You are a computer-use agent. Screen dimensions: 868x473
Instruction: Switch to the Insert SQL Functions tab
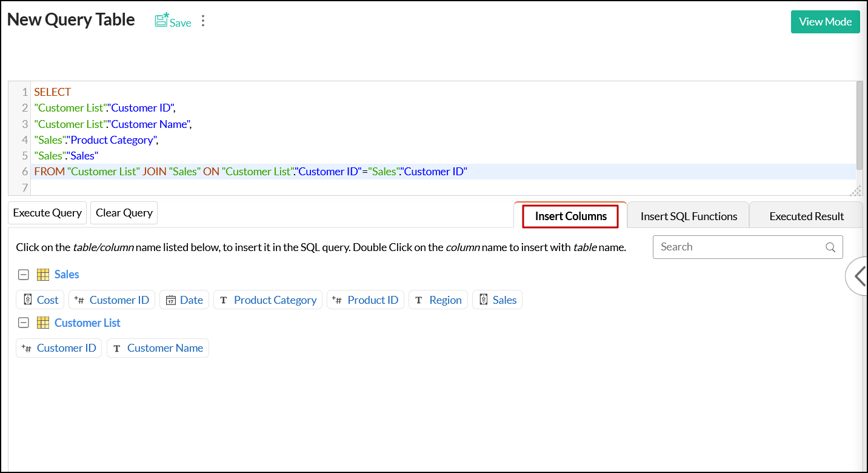[688, 215]
